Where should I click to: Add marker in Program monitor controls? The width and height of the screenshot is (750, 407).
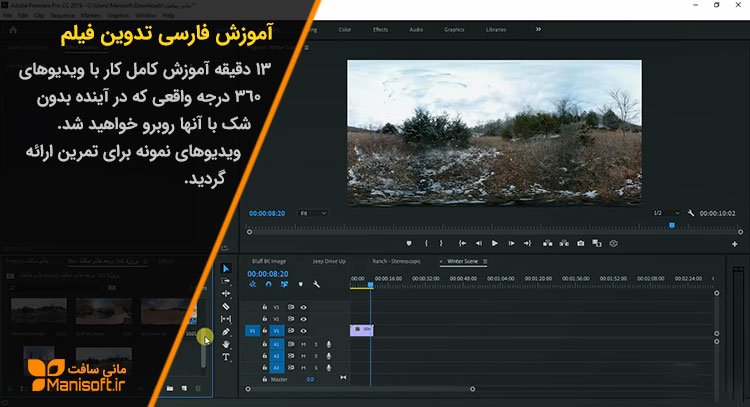(409, 243)
